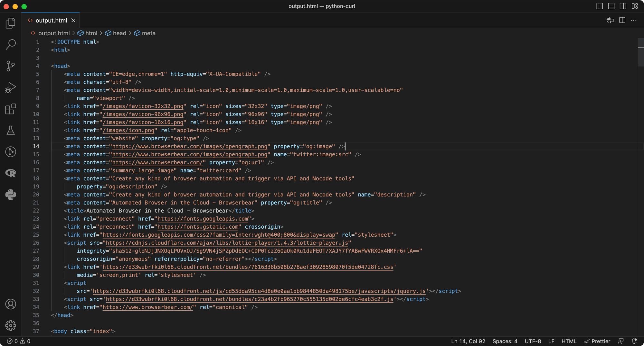644x346 pixels.
Task: Open the Source Control view
Action: pos(11,66)
